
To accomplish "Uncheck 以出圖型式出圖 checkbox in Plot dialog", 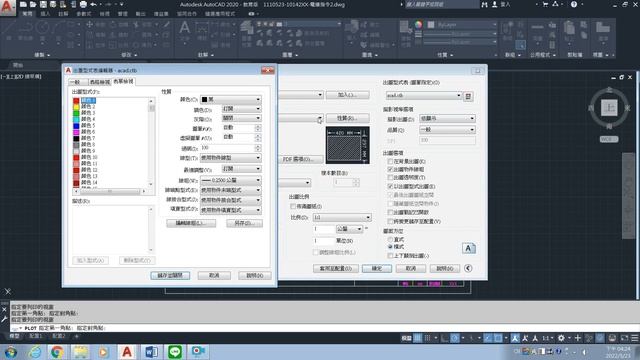I will (390, 187).
